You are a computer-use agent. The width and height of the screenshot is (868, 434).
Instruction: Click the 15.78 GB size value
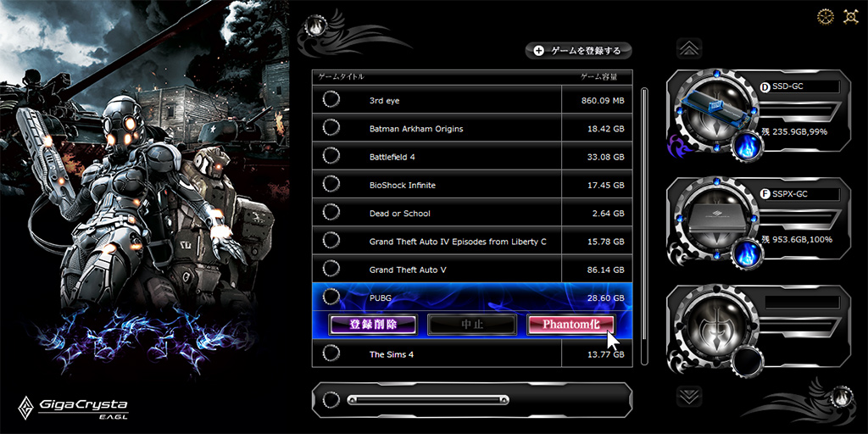[x=605, y=242]
